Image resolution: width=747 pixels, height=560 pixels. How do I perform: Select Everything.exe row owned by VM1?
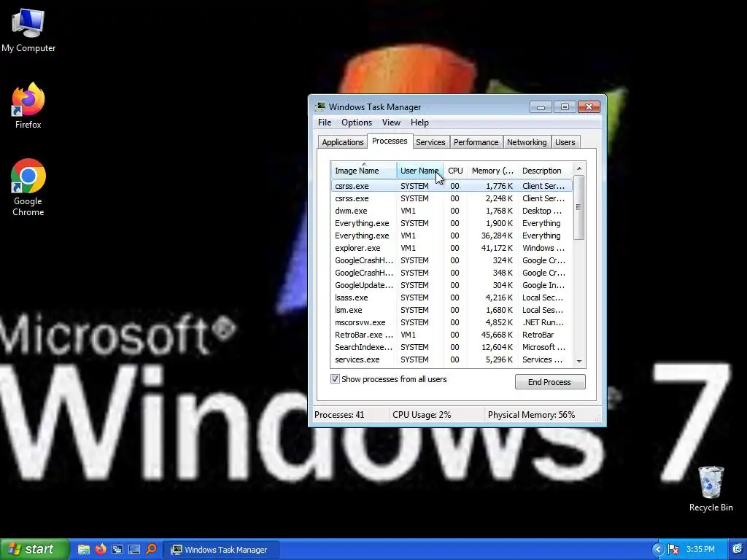point(452,236)
